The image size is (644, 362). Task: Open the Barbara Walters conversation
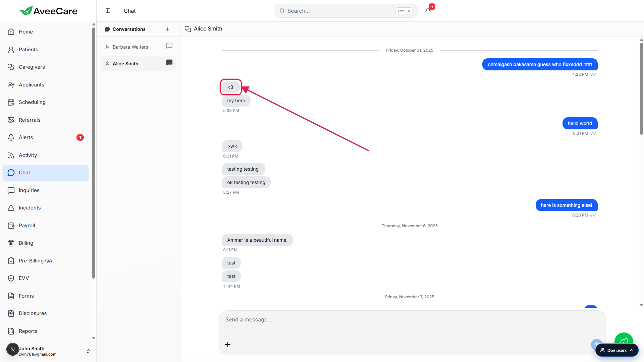click(x=138, y=47)
